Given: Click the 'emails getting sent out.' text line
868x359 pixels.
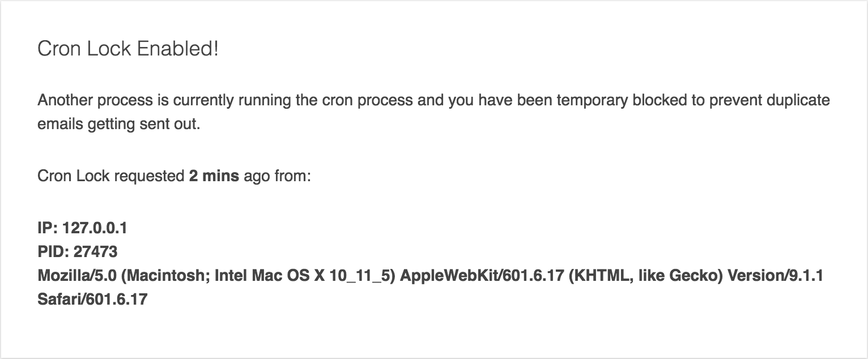Looking at the screenshot, I should pos(119,125).
